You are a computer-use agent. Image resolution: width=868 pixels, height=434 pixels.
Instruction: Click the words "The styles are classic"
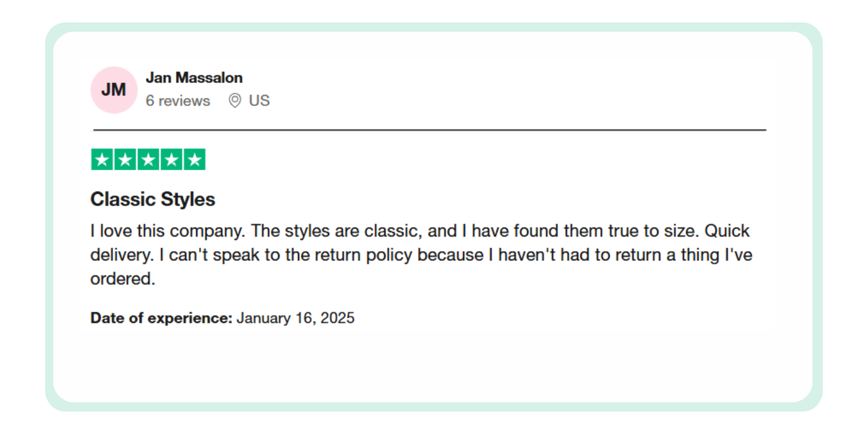coord(336,231)
